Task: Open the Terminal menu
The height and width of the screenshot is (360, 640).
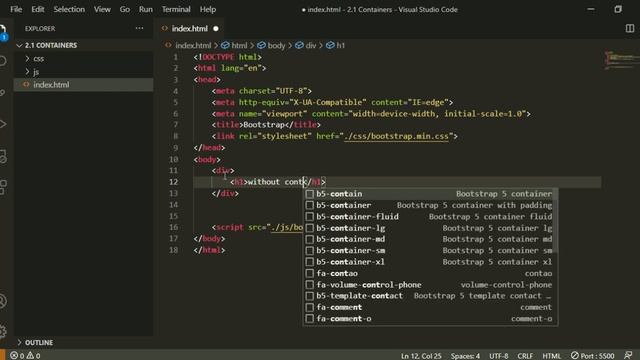Action: click(176, 9)
